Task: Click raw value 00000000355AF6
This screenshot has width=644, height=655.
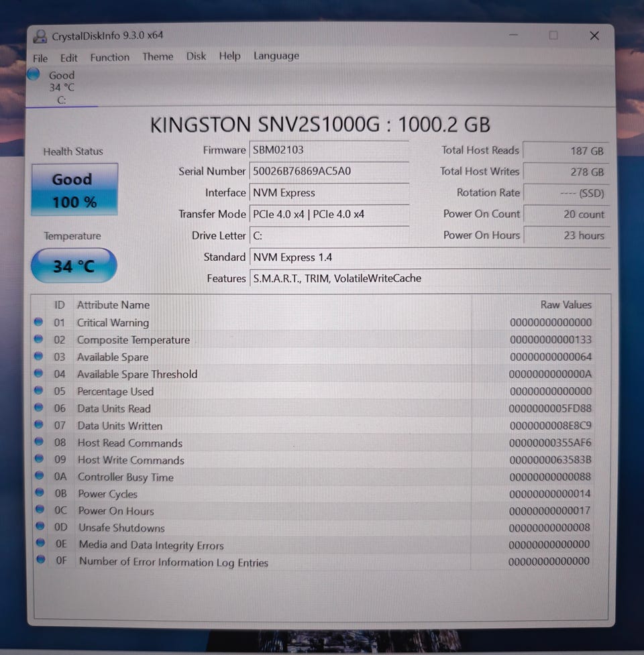Action: click(550, 442)
